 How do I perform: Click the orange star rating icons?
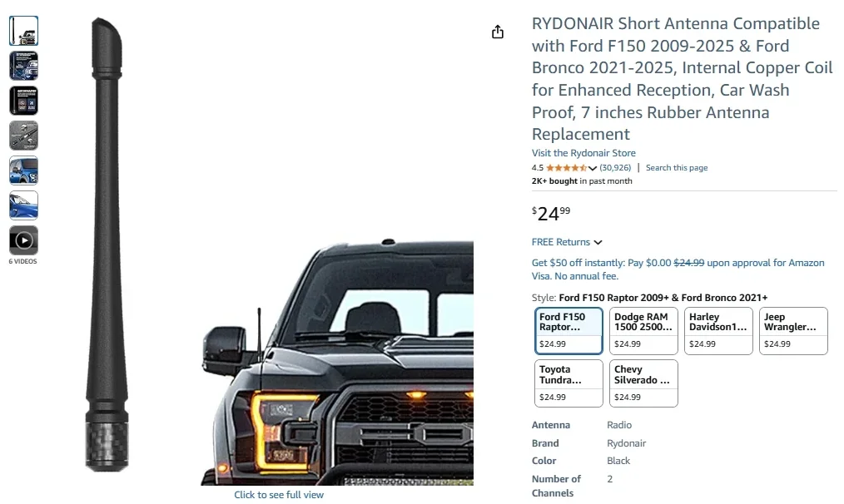(566, 168)
